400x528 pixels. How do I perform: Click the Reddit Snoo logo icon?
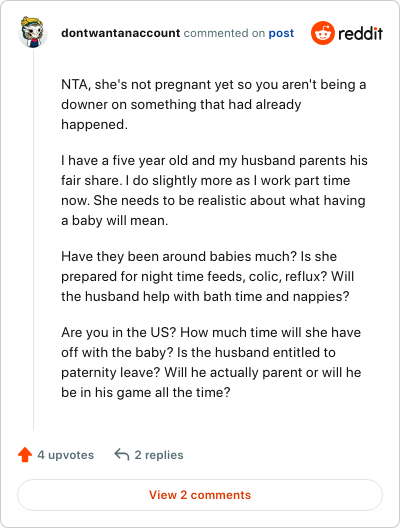pos(323,33)
